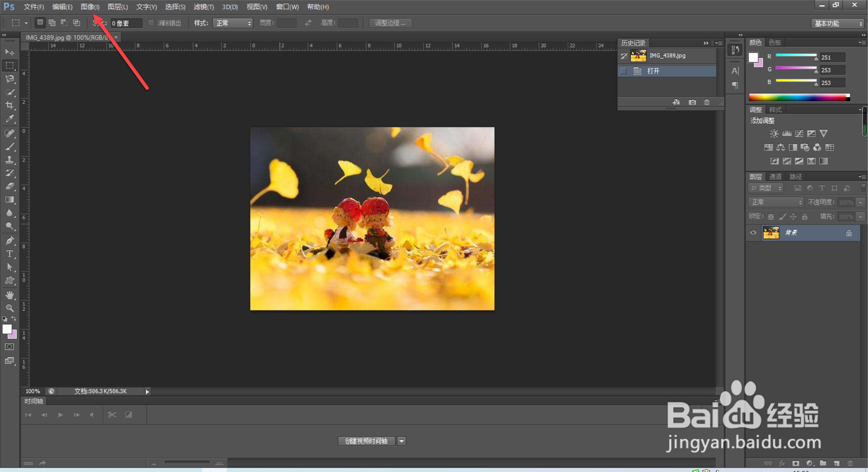Select the Crop tool

9,105
